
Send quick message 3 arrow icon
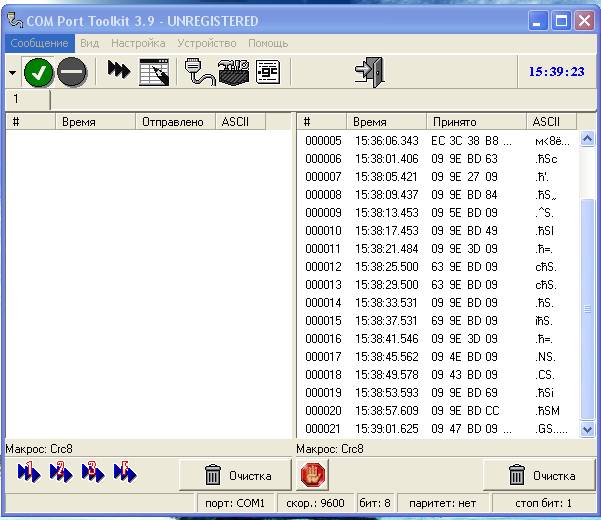[x=93, y=472]
